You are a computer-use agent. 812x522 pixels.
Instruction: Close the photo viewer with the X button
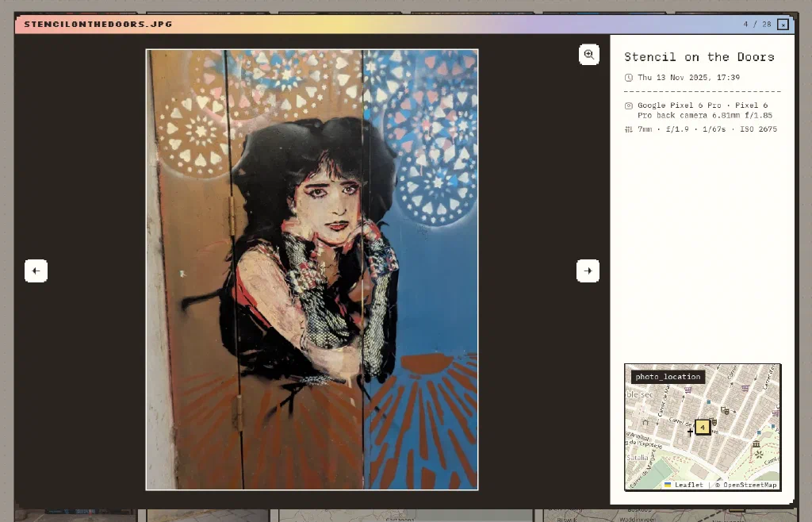[x=783, y=25]
